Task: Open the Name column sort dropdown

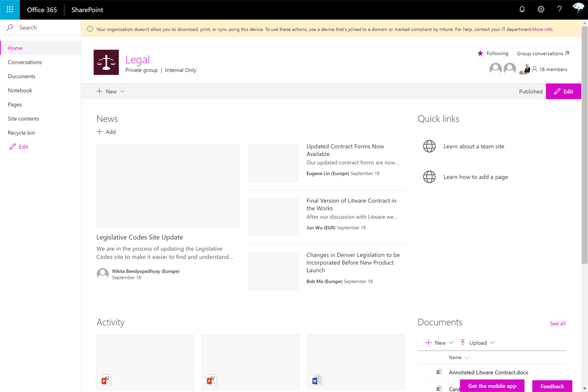Action: (x=467, y=358)
